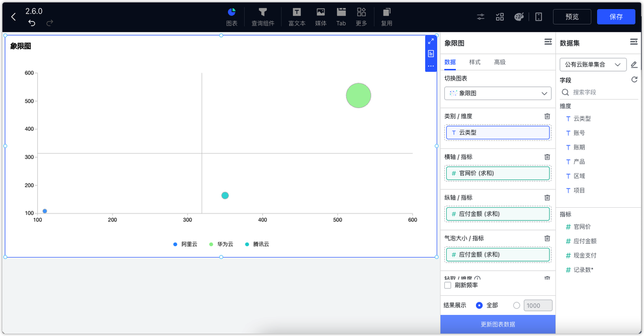644x336 pixels.
Task: Expand the 象限图 panel menu icon
Action: pos(548,42)
